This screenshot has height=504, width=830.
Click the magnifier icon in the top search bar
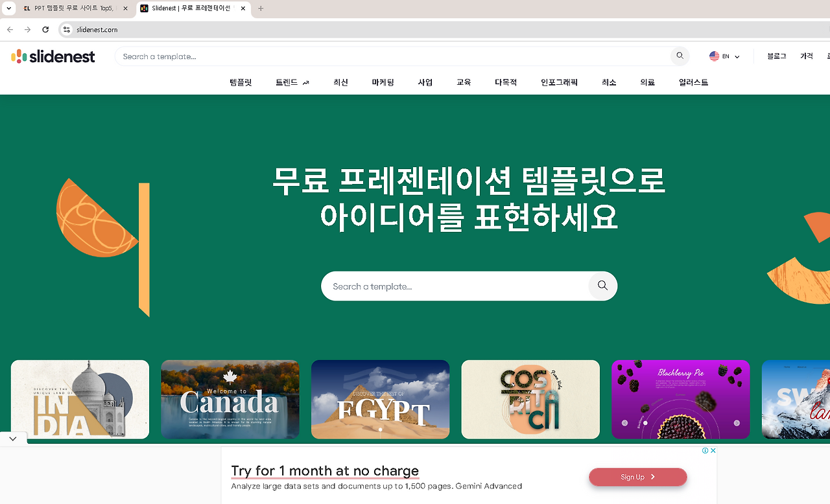click(679, 56)
